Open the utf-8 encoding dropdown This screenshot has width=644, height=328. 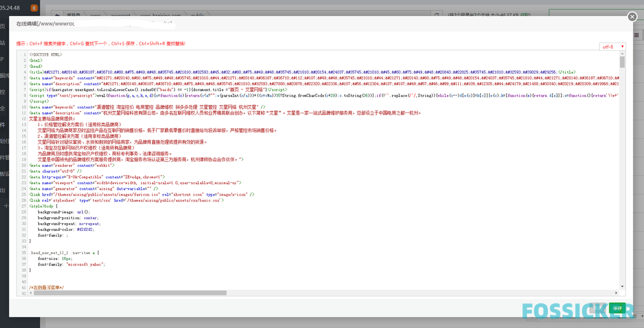click(612, 47)
